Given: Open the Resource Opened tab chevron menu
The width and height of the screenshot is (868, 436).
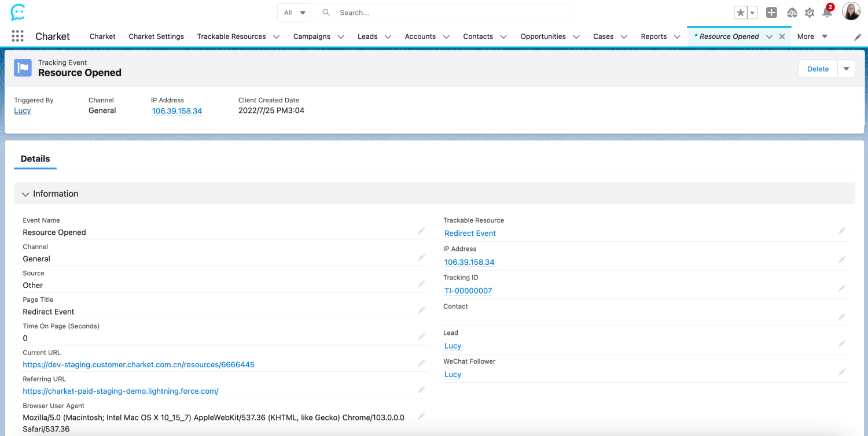Looking at the screenshot, I should (x=769, y=36).
